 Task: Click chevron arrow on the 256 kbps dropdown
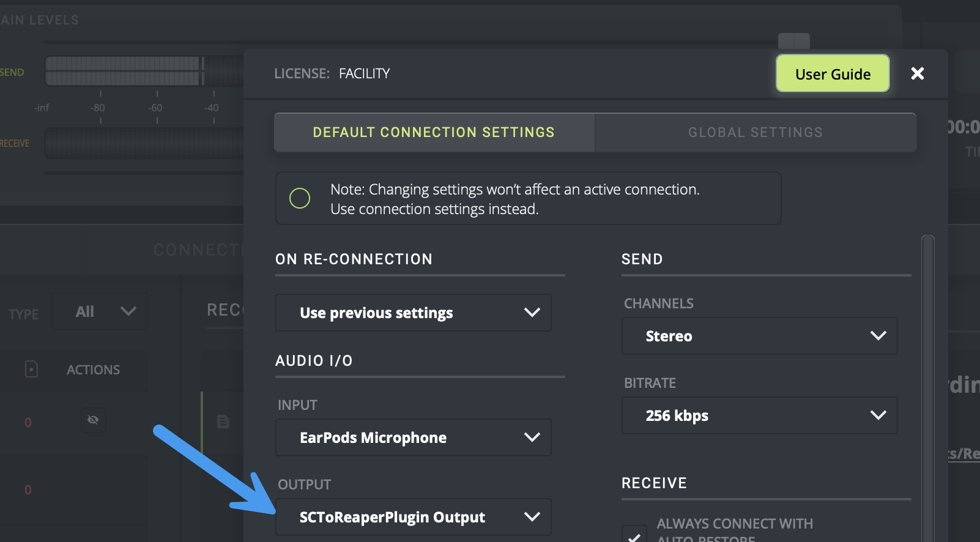point(878,415)
